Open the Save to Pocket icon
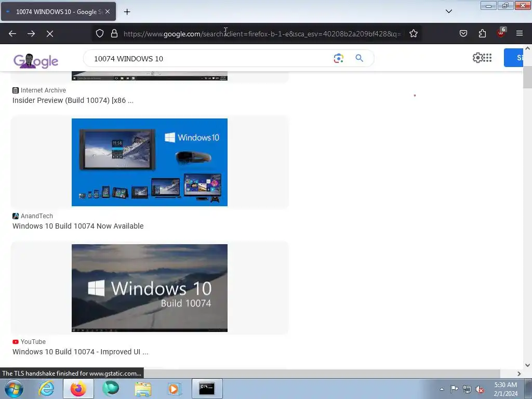The image size is (532, 399). pos(463,34)
